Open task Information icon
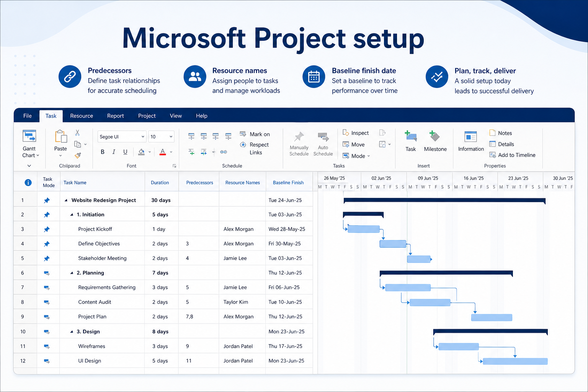Viewport: 588px width, 392px height. point(470,137)
